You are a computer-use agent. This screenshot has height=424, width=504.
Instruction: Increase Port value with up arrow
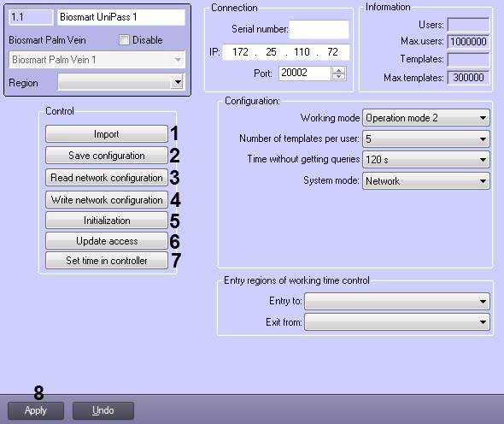tap(338, 70)
